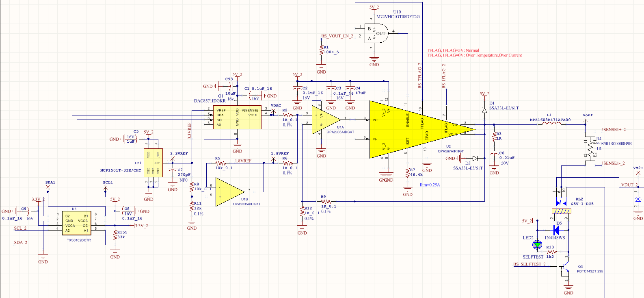644x298 pixels.
Task: Select the ISENSE1-_2 net label
Action: point(613,163)
